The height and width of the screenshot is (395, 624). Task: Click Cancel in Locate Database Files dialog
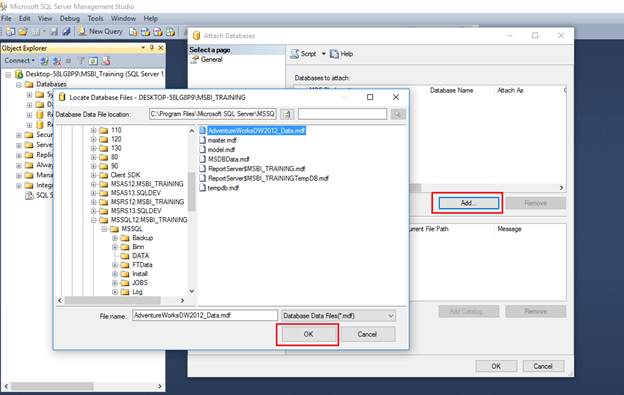coord(367,334)
